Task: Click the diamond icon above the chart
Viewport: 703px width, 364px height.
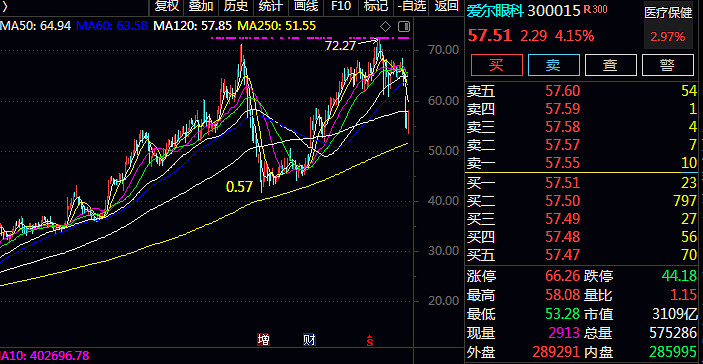Action: (x=385, y=27)
